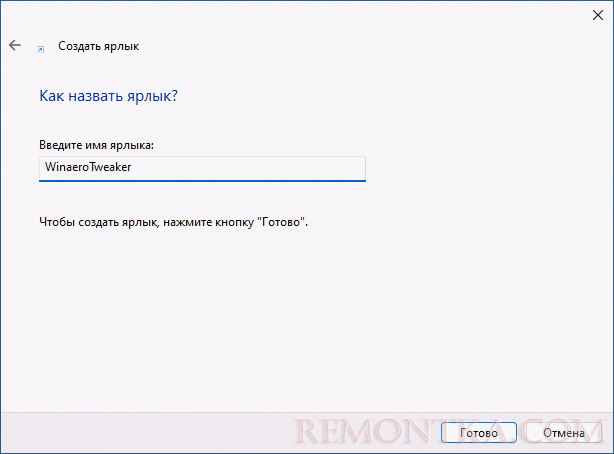Click the 'Введите имя ярлыка:' label

tap(96, 145)
